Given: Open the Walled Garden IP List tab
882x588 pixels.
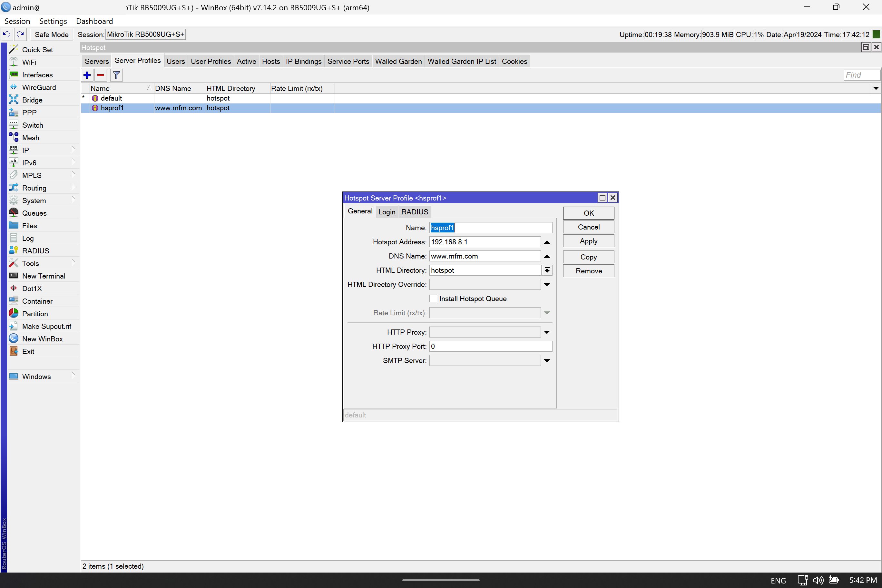Looking at the screenshot, I should point(462,62).
